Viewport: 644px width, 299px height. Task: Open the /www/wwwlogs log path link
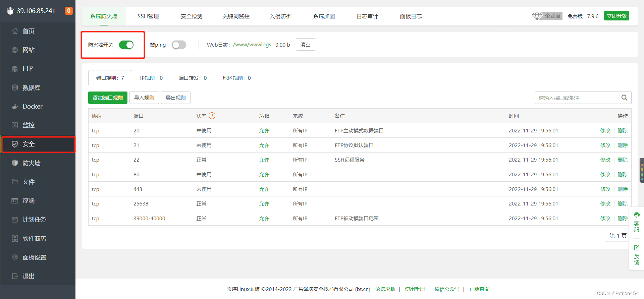point(252,45)
